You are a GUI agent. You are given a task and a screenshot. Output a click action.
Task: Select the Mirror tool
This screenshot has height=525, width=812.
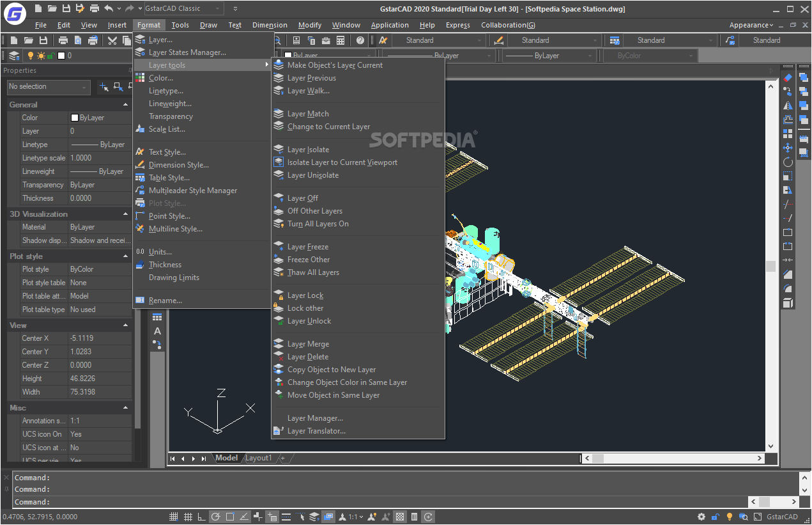pyautogui.click(x=788, y=106)
